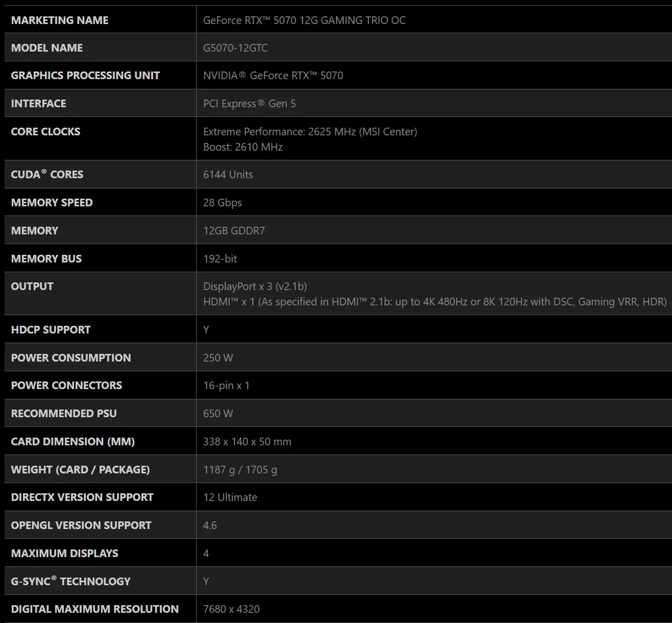Click the 12GB GDDR7 memory value
672x623 pixels.
click(x=234, y=231)
